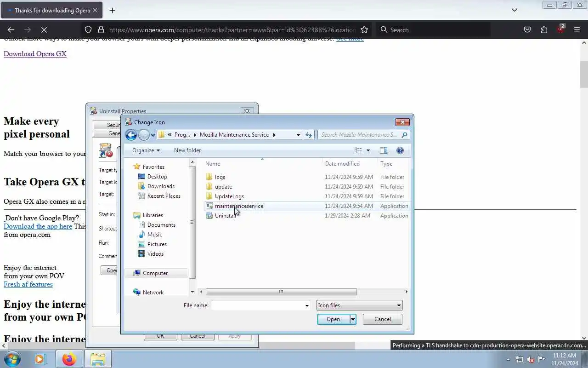Click the Fresh af features link
Screen dimensions: 588x368
coord(28,284)
